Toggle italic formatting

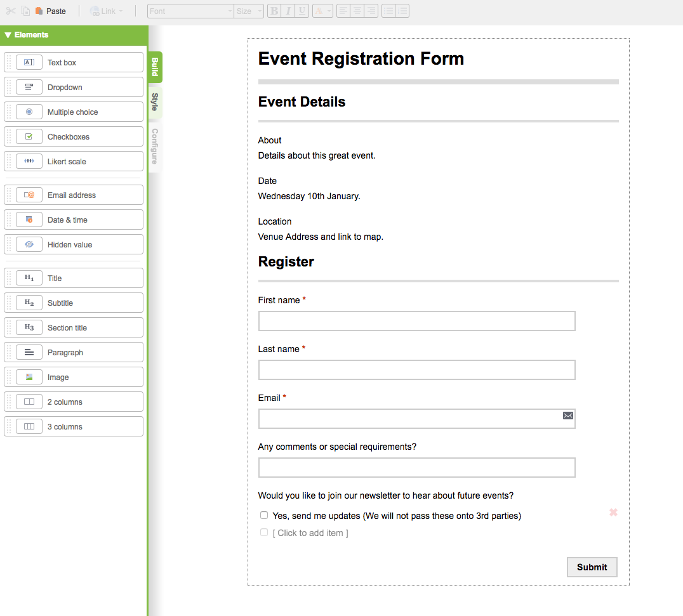click(288, 11)
